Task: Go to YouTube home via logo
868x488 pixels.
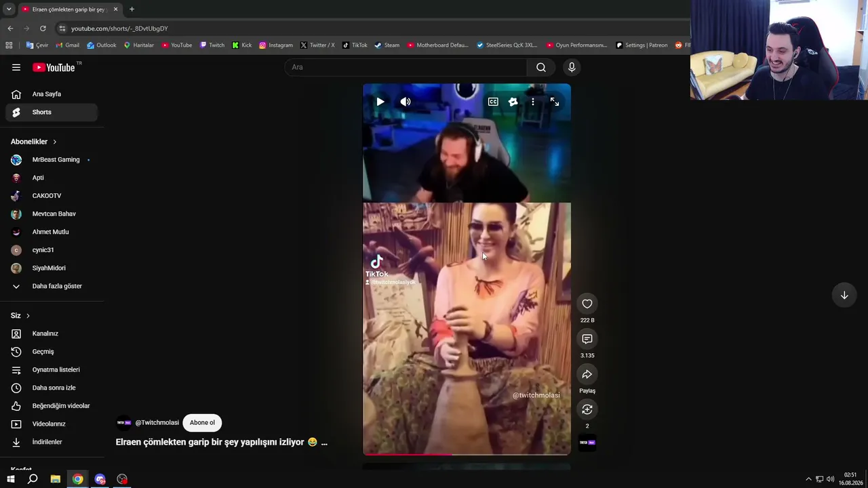Action: (x=54, y=67)
